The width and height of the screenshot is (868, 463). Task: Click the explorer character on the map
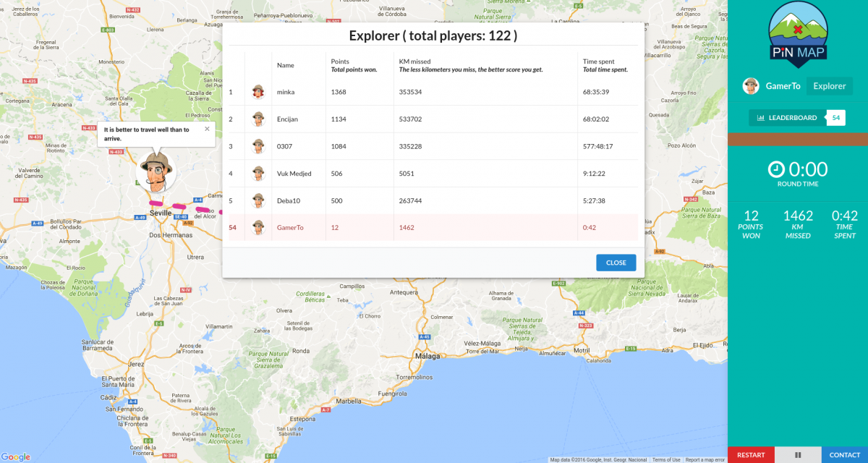pos(156,171)
